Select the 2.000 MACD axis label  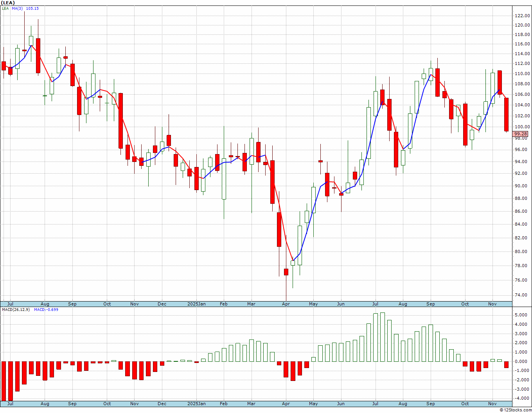point(521,343)
